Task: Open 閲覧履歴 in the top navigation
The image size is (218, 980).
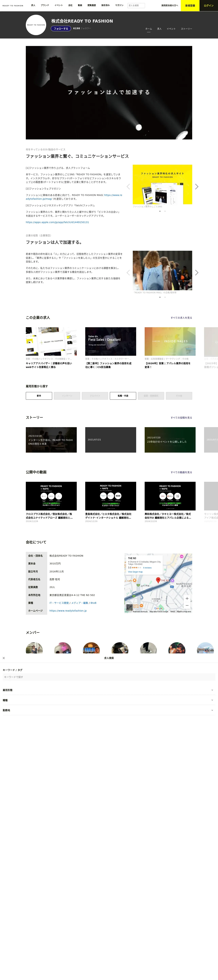Action: pos(92,5)
